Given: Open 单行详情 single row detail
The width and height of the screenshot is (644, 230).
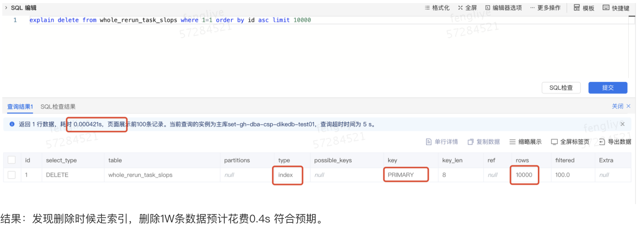Looking at the screenshot, I should coord(442,142).
